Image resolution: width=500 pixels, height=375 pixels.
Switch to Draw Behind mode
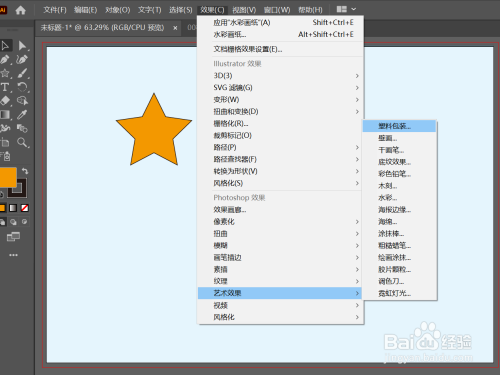coord(13,222)
